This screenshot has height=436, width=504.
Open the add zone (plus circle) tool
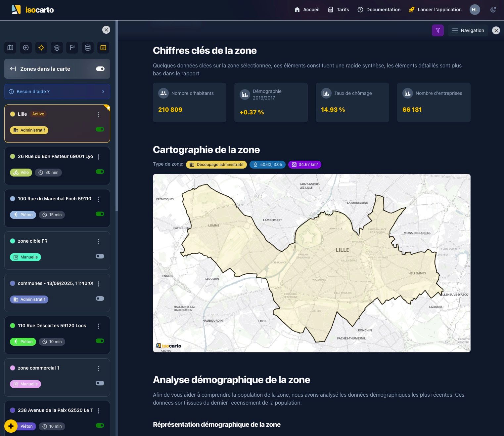[25, 48]
